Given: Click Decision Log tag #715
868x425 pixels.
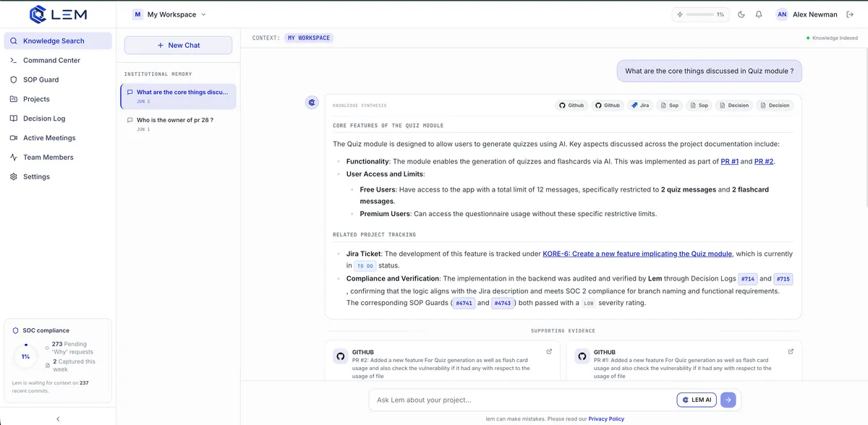Looking at the screenshot, I should click(x=783, y=278).
